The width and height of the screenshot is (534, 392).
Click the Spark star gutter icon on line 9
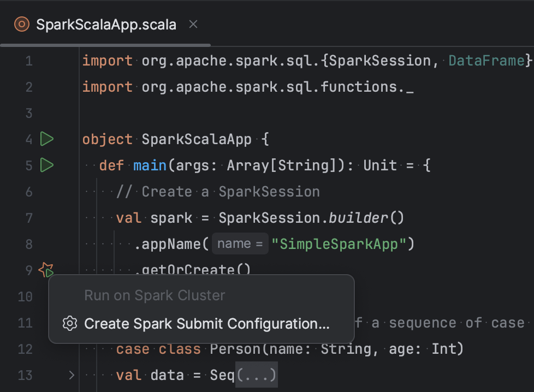46,270
